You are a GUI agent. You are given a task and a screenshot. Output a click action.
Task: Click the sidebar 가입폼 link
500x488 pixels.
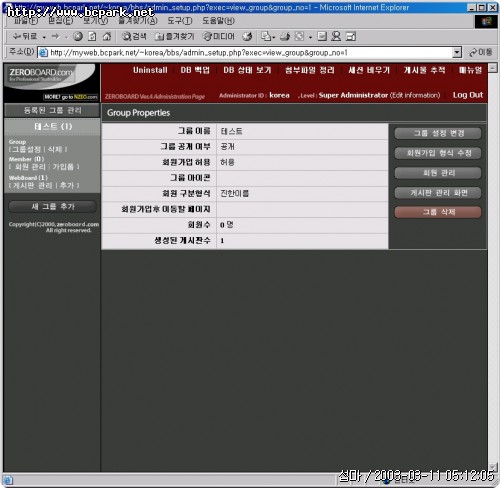click(63, 167)
